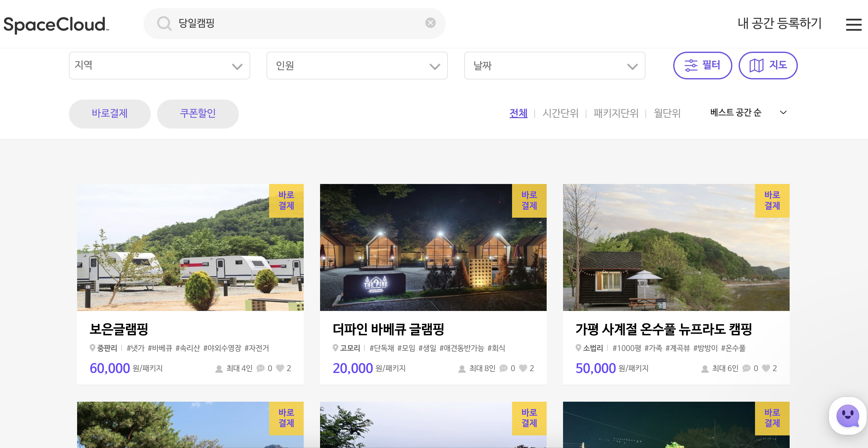Select the 패키지단위 tab
The width and height of the screenshot is (868, 448).
[x=616, y=113]
